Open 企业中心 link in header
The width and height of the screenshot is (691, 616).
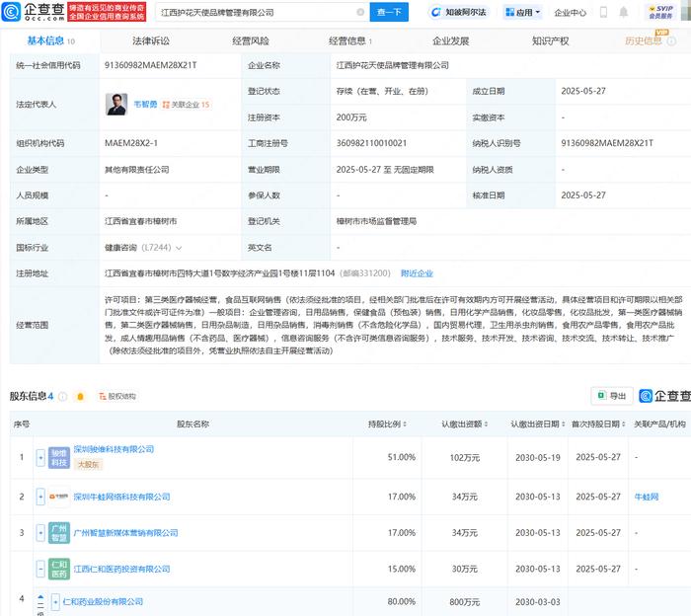tap(570, 12)
